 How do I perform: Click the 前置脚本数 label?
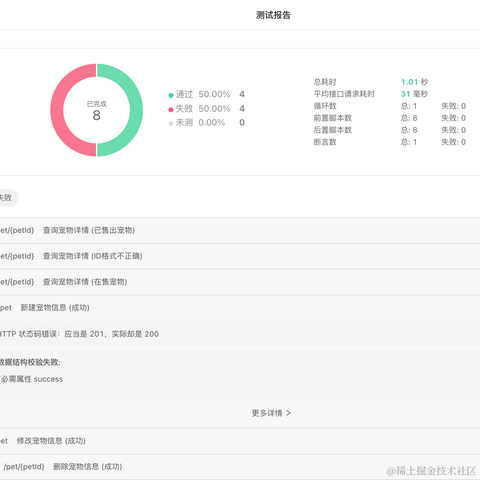[333, 118]
